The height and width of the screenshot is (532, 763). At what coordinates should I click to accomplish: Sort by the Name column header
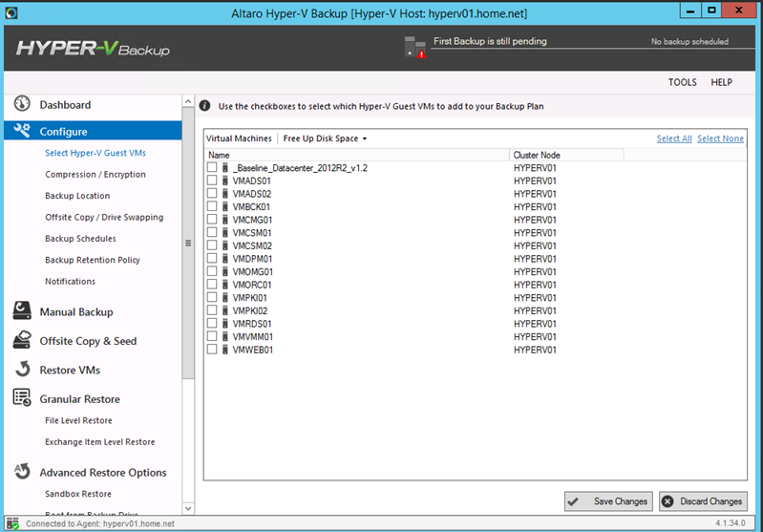pos(357,155)
